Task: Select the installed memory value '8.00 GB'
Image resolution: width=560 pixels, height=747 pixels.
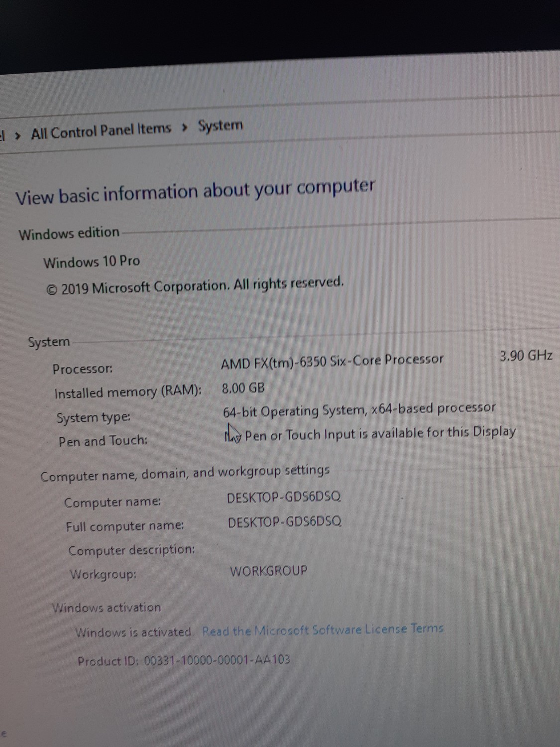Action: [243, 388]
